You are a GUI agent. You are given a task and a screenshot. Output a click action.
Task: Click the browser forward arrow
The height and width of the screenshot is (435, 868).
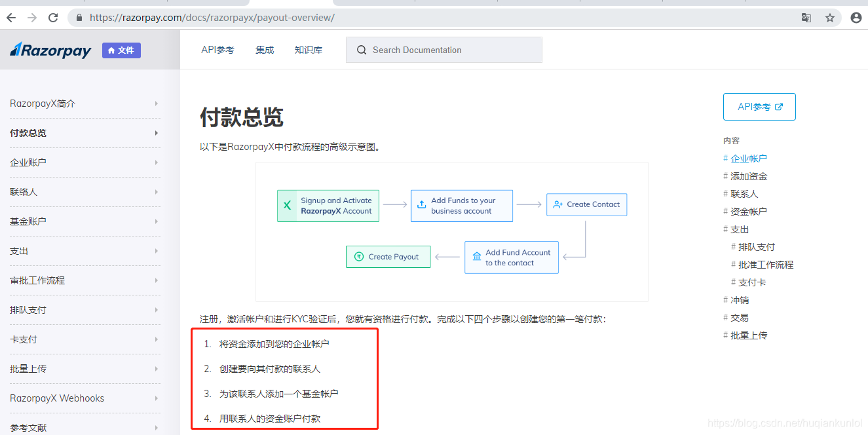point(32,18)
